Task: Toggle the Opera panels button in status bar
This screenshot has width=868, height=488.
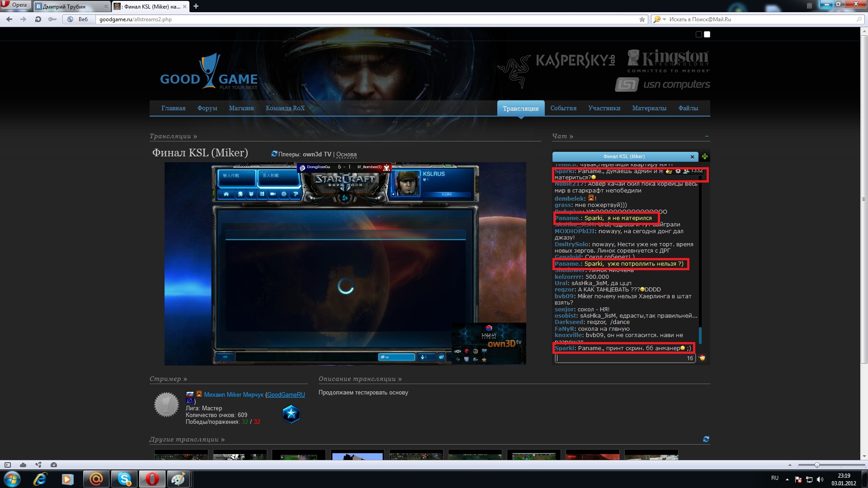Action: (8, 465)
